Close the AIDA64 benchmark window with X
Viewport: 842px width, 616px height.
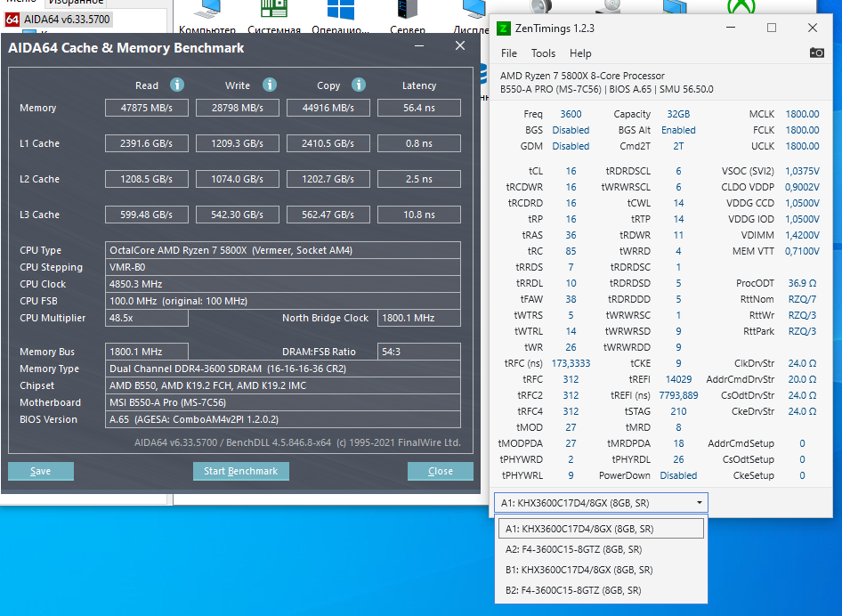coord(460,45)
